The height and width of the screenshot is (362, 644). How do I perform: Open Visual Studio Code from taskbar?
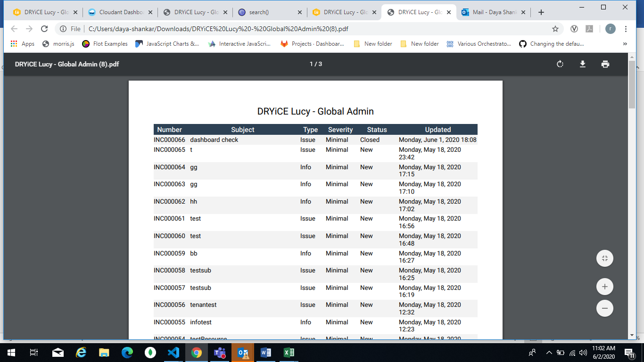point(173,353)
